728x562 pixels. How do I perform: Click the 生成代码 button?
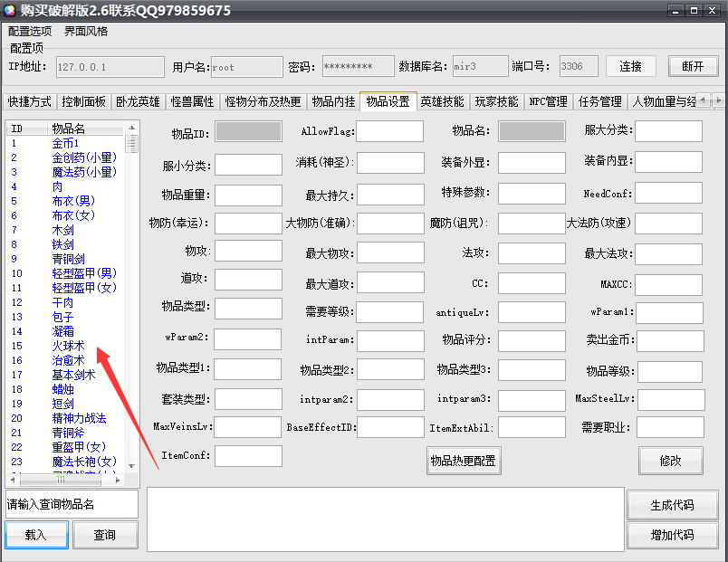click(x=672, y=505)
